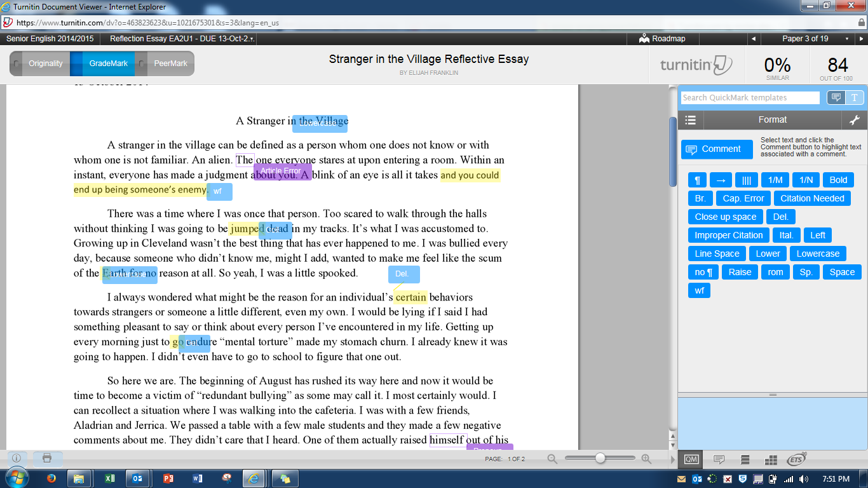Expand the Paper 3 of 19 dropdown

coord(846,39)
